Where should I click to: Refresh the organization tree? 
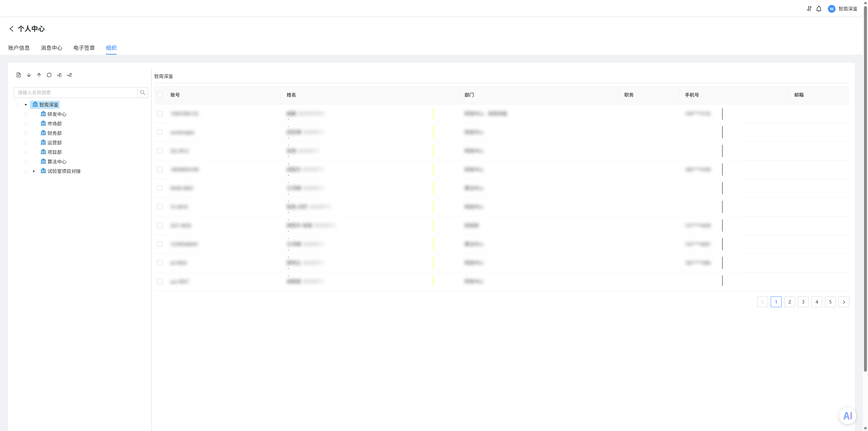49,75
